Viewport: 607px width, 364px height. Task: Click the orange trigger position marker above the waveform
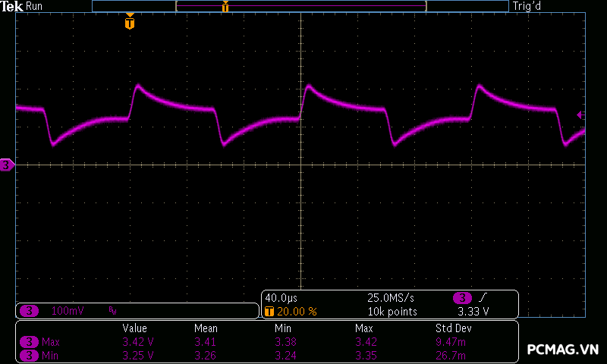coord(130,24)
